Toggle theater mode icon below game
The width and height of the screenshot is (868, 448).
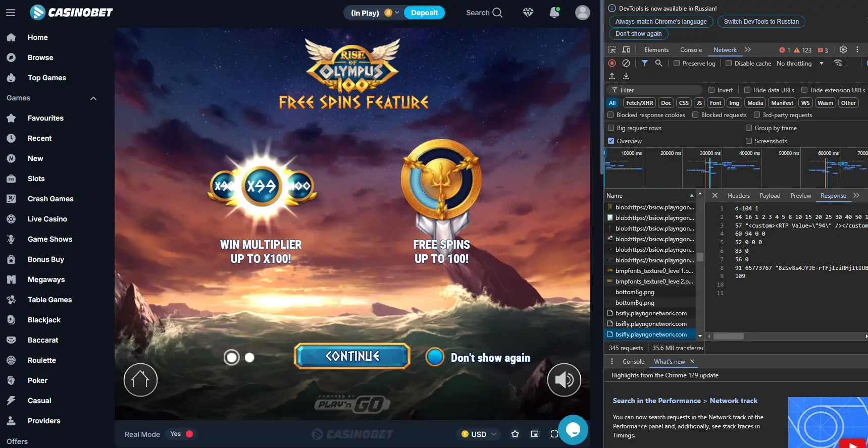coord(535,434)
